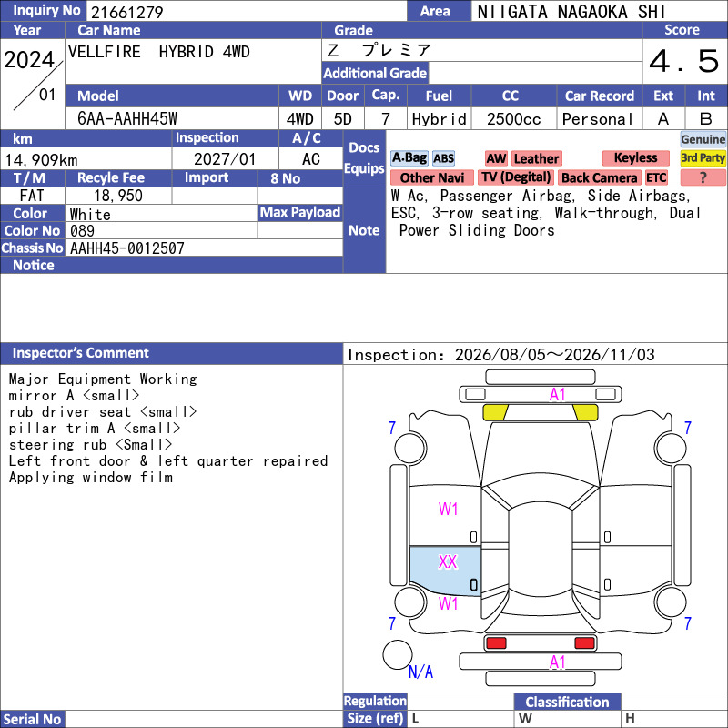Image resolution: width=728 pixels, height=728 pixels.
Task: Click the Other Navi badge
Action: (x=431, y=177)
